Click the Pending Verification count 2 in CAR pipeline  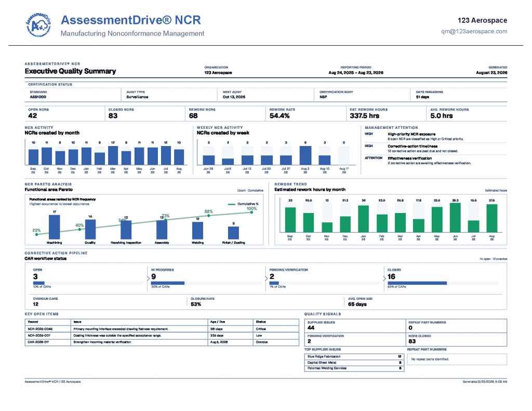(272, 276)
